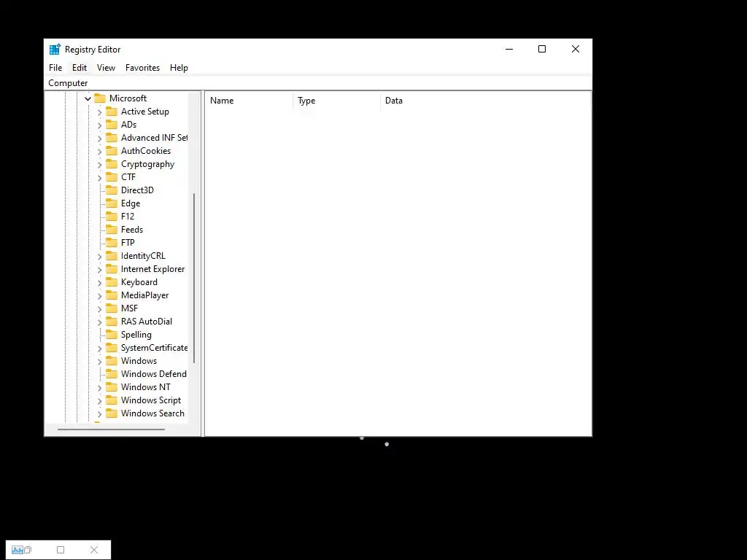Select the Windows Defend folder icon
747x560 pixels.
pos(112,374)
